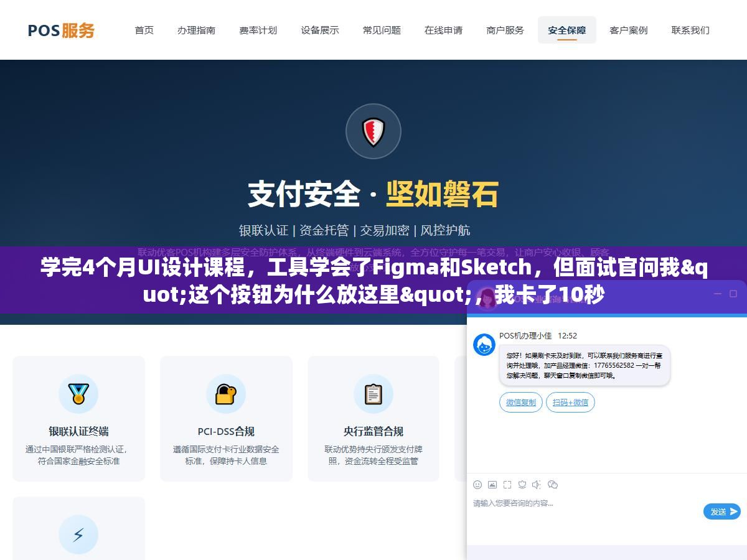This screenshot has height=560, width=747.
Task: Open 联系我们 in the navigation
Action: coord(690,30)
